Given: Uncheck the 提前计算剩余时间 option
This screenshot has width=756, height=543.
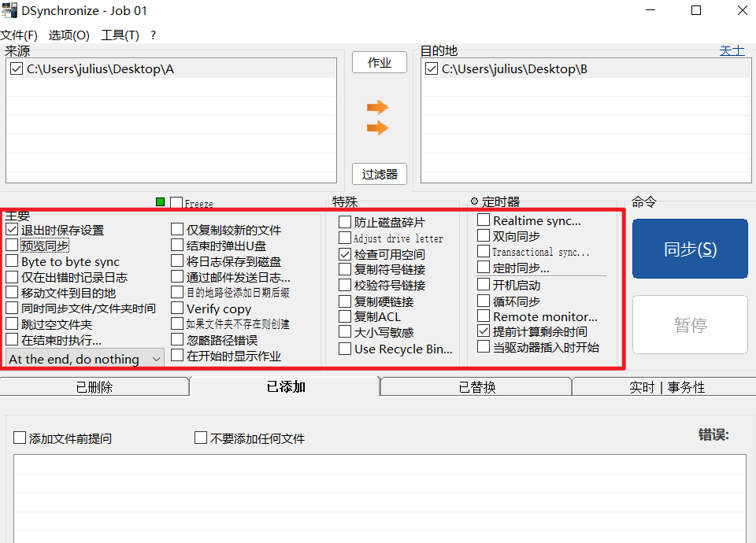Looking at the screenshot, I should pos(484,331).
